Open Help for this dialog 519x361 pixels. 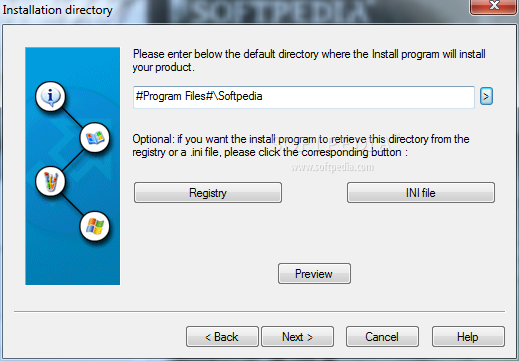468,336
